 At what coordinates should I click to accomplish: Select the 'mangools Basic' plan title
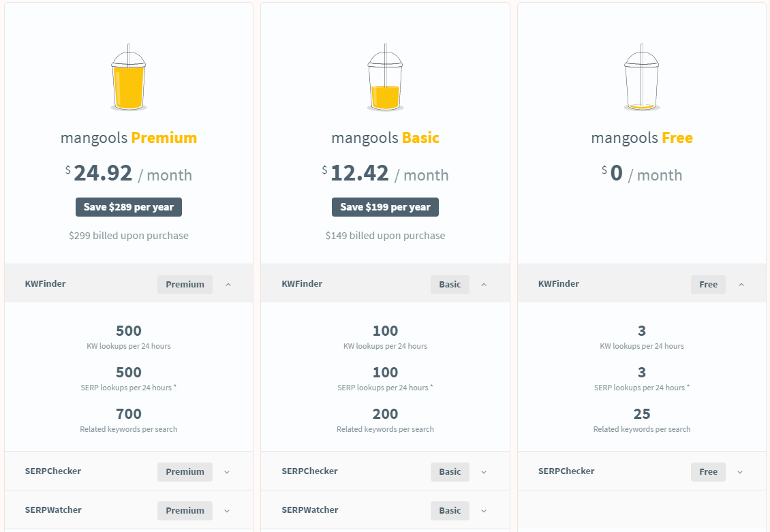coord(386,138)
